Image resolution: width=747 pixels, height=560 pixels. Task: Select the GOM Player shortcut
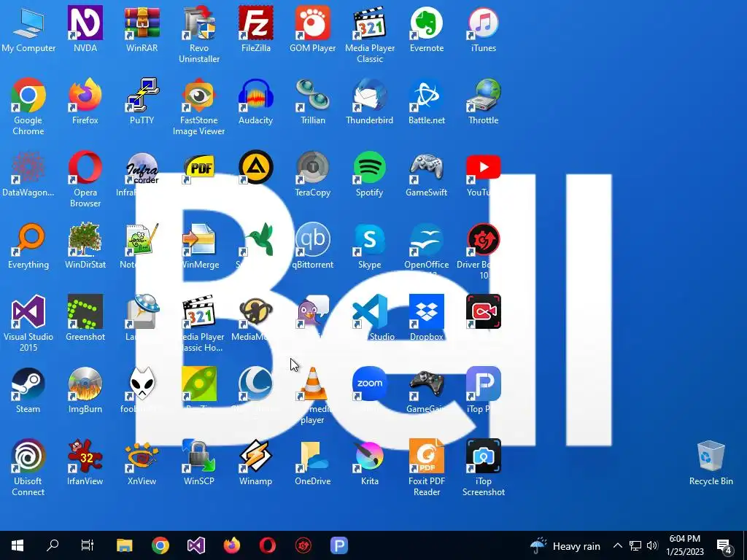click(x=312, y=23)
